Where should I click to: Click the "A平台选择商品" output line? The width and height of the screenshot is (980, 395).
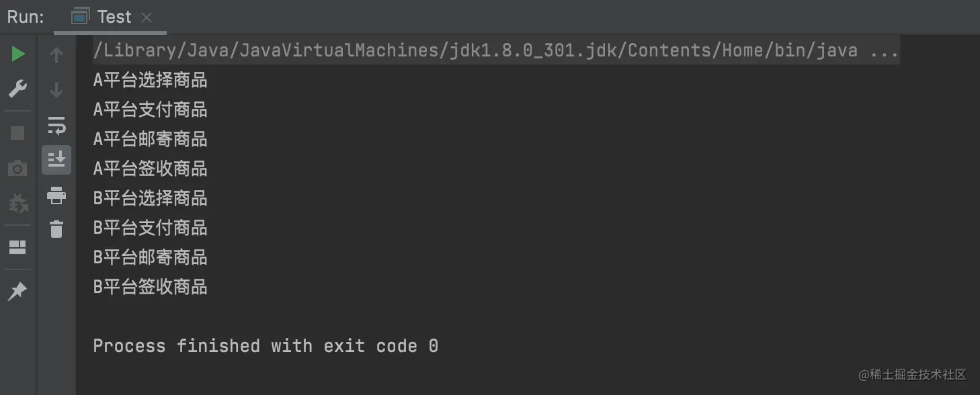click(150, 81)
